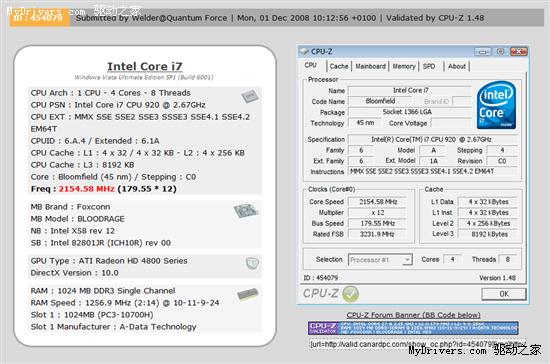Viewport: 550px width, 364px height.
Task: Click the 'RAM Speed : 1256.9 MHz' line
Action: tap(125, 303)
